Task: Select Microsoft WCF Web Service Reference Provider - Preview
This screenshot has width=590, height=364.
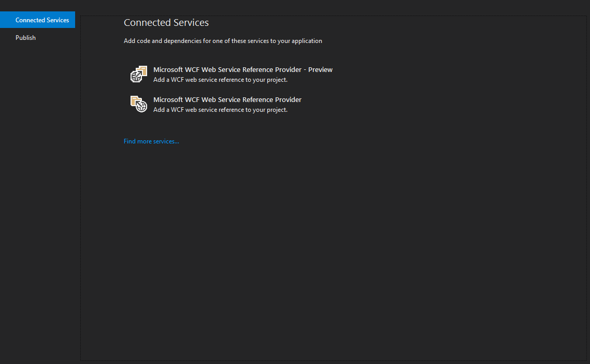Action: 242,69
